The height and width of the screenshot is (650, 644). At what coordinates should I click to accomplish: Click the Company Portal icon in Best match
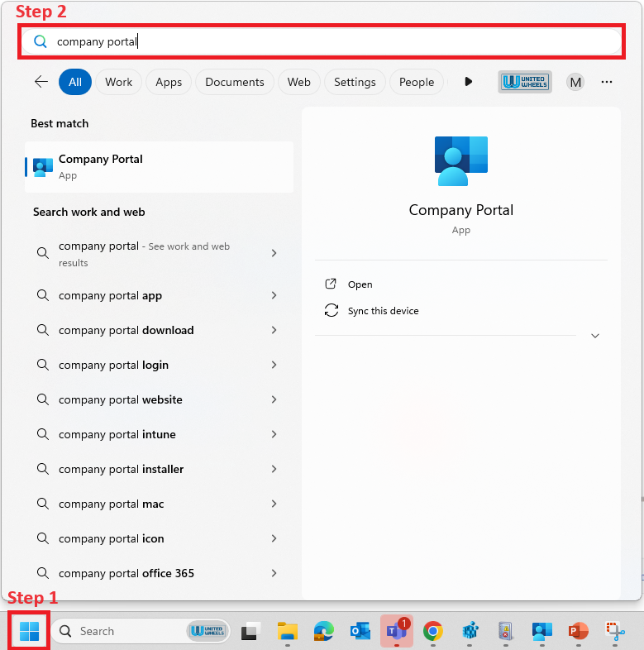click(43, 167)
